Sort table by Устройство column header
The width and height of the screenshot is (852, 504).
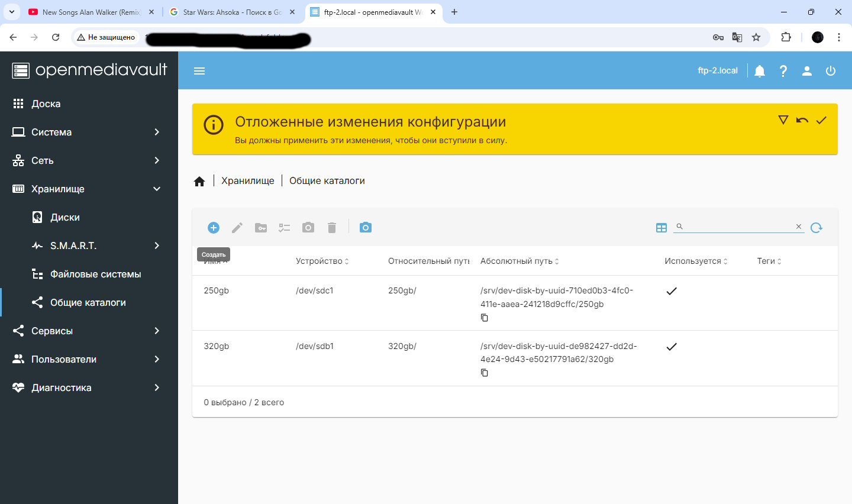click(x=319, y=261)
